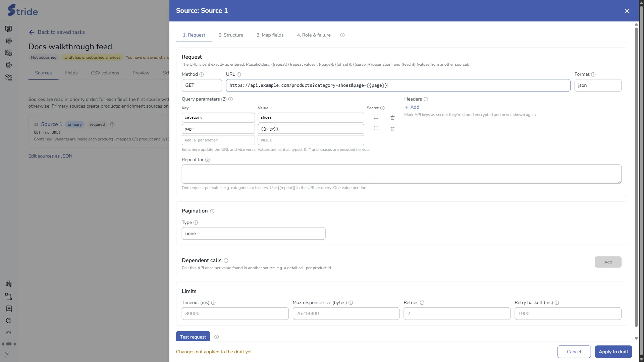The image size is (644, 362).
Task: Switch to the 2. Structure tab
Action: pos(231,35)
